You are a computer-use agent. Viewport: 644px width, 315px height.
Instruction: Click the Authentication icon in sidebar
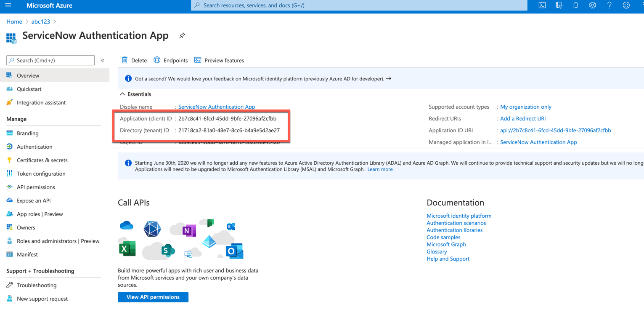pos(9,147)
